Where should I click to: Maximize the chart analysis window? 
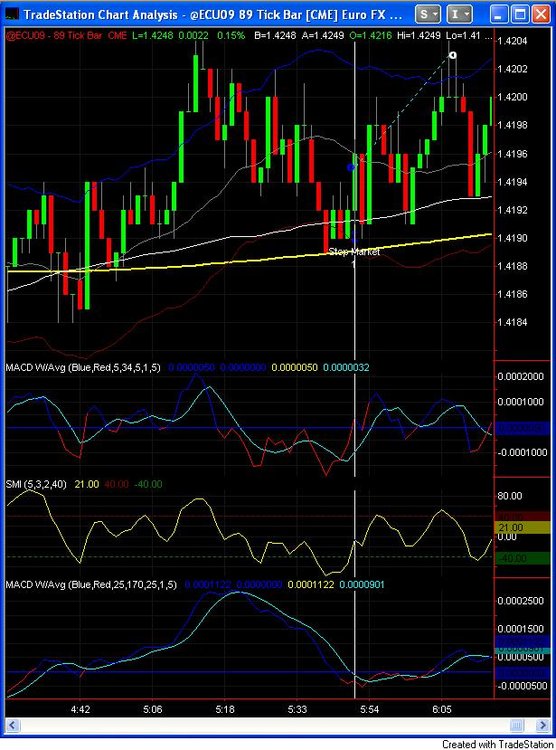[520, 14]
